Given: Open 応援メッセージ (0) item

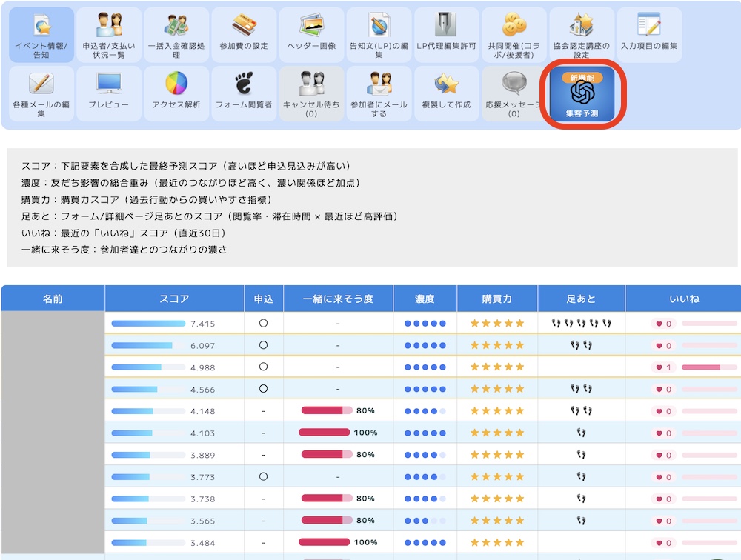Looking at the screenshot, I should coord(513,93).
